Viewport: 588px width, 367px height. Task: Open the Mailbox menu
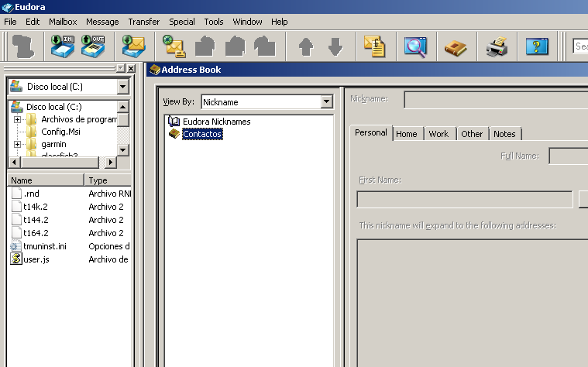[63, 22]
